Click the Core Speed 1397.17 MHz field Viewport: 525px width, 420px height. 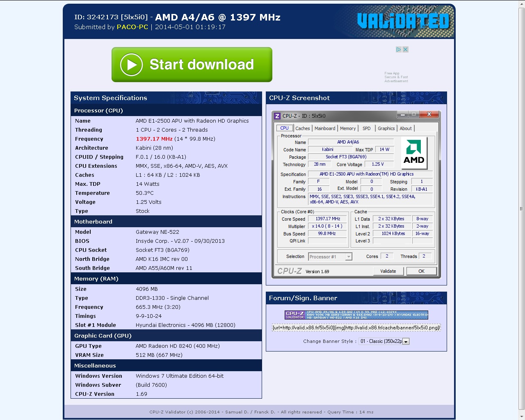328,219
